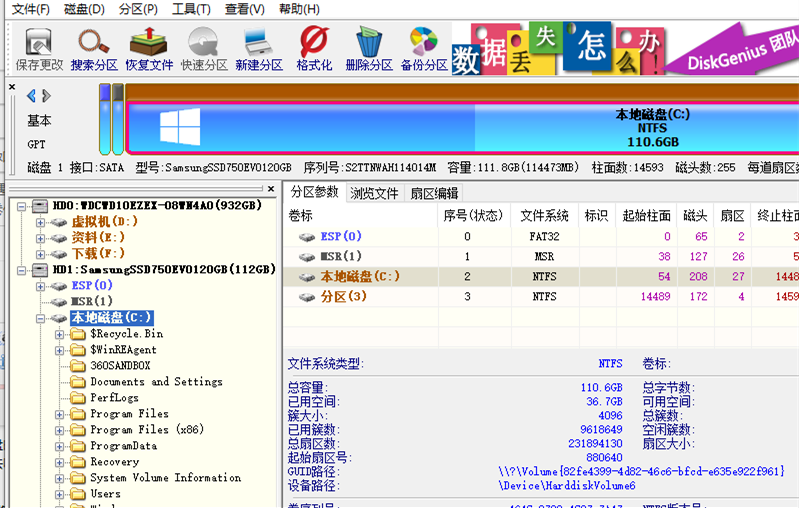Viewport: 799px width, 508px height.
Task: Select the Format (格式化) toolbar icon
Action: point(314,49)
